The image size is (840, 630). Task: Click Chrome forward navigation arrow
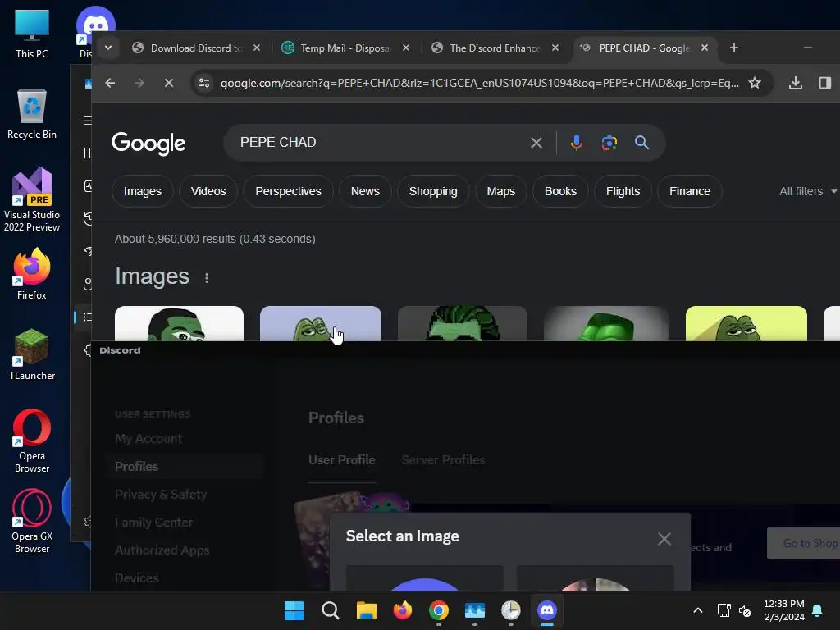[x=139, y=83]
